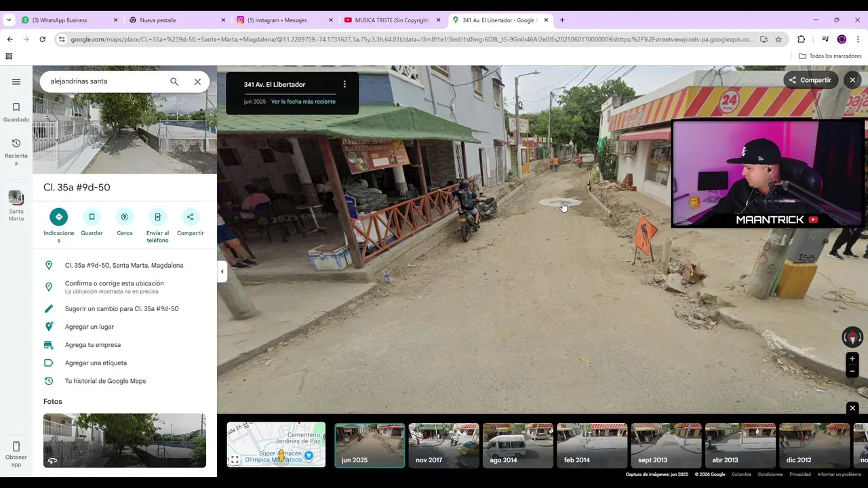Viewport: 868px width, 488px height.
Task: Collapse the side panel with arrow
Action: [222, 272]
